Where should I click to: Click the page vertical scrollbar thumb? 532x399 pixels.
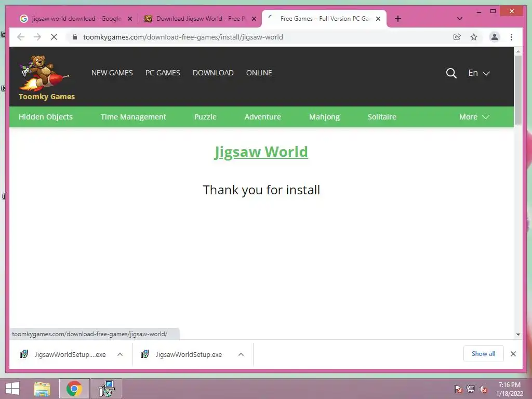pyautogui.click(x=518, y=90)
